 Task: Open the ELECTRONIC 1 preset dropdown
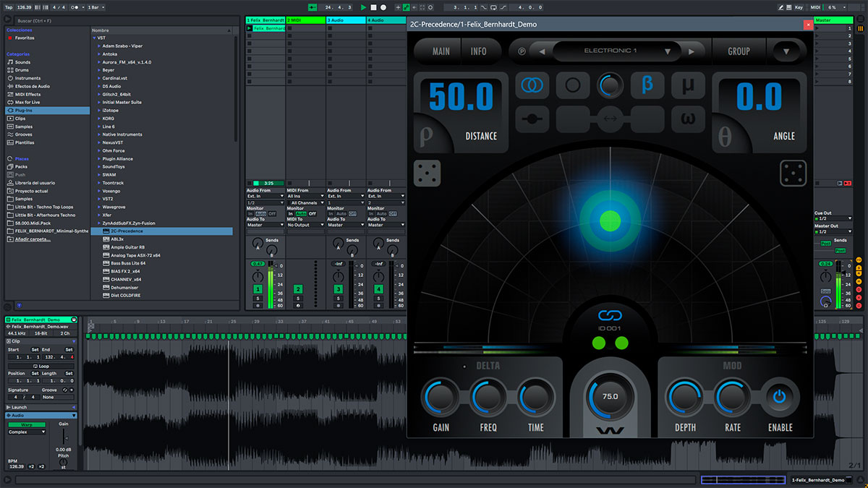click(x=616, y=51)
